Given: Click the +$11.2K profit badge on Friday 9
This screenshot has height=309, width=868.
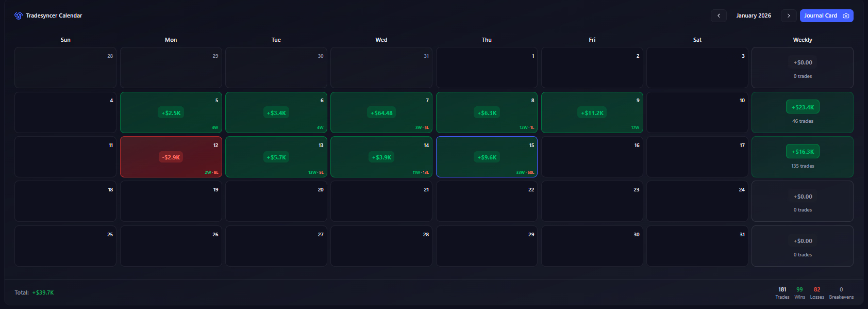Looking at the screenshot, I should [592, 113].
